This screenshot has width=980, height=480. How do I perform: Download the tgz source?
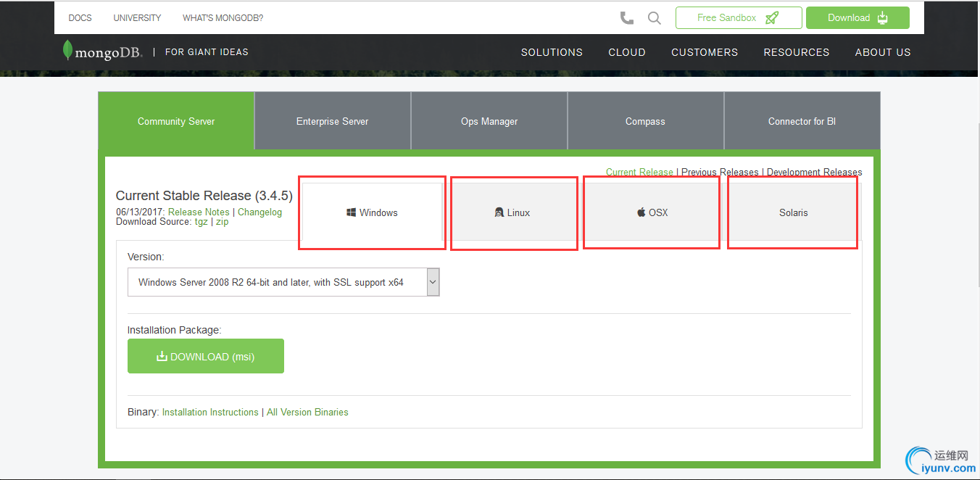point(201,222)
